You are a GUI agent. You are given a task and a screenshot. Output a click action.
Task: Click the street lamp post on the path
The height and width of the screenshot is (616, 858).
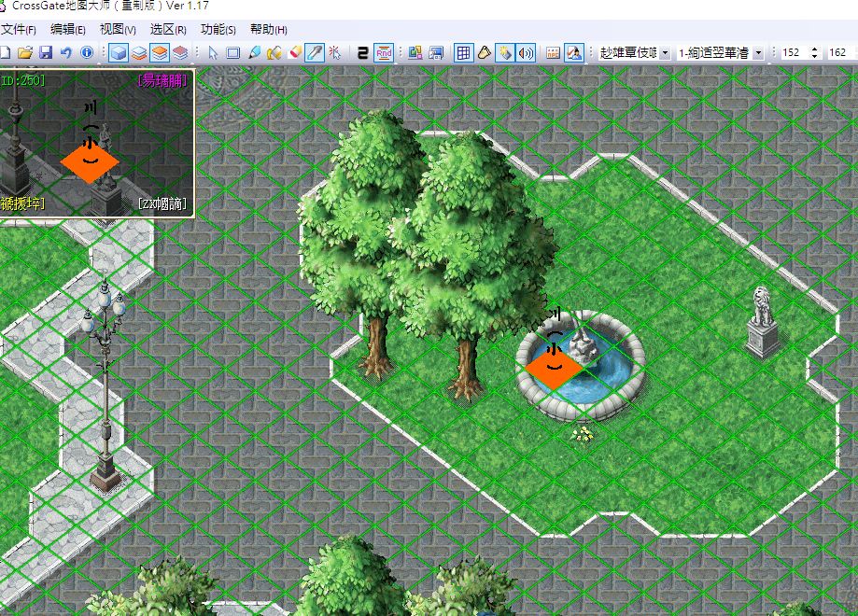(105, 384)
